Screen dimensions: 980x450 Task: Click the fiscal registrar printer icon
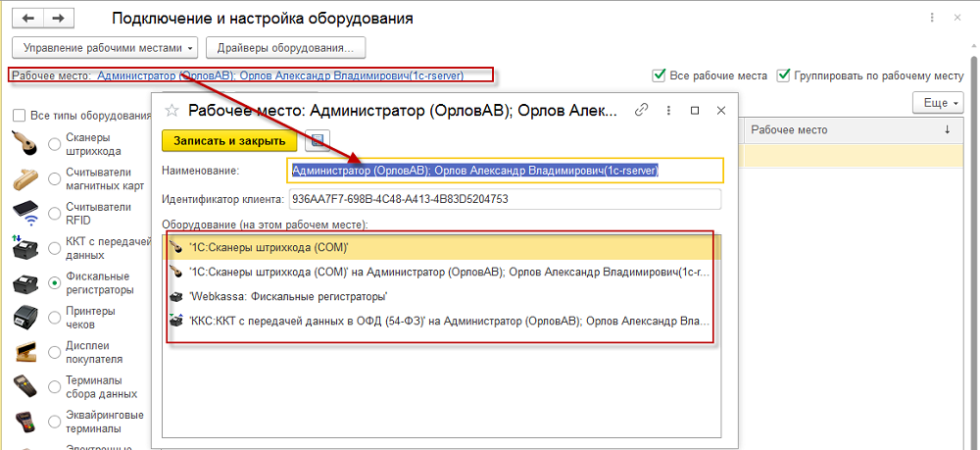25,283
